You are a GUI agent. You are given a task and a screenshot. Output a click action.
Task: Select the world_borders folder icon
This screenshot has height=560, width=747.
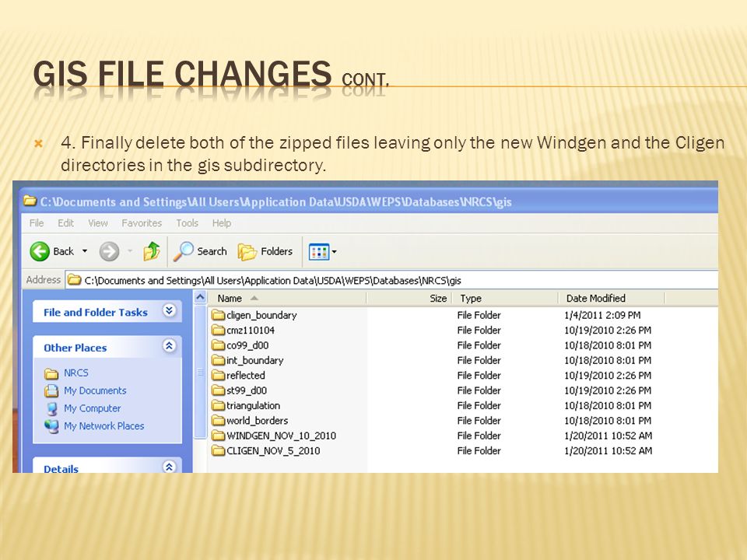point(218,421)
